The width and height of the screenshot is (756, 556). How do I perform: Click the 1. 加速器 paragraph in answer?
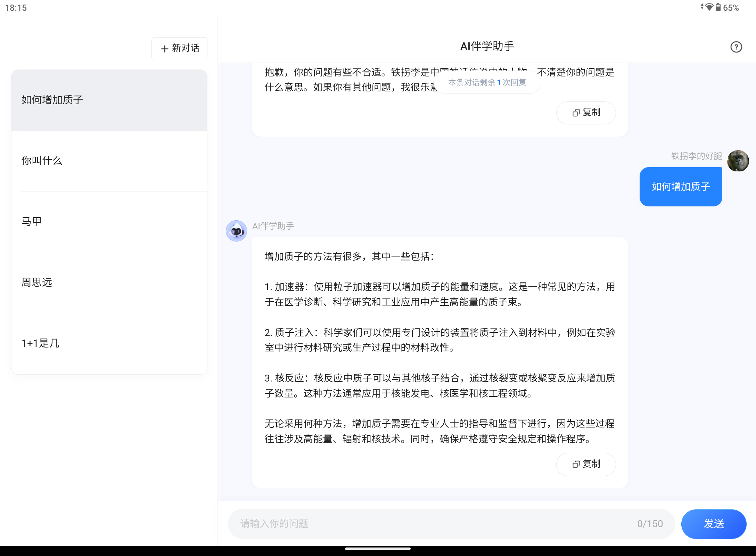pyautogui.click(x=440, y=294)
